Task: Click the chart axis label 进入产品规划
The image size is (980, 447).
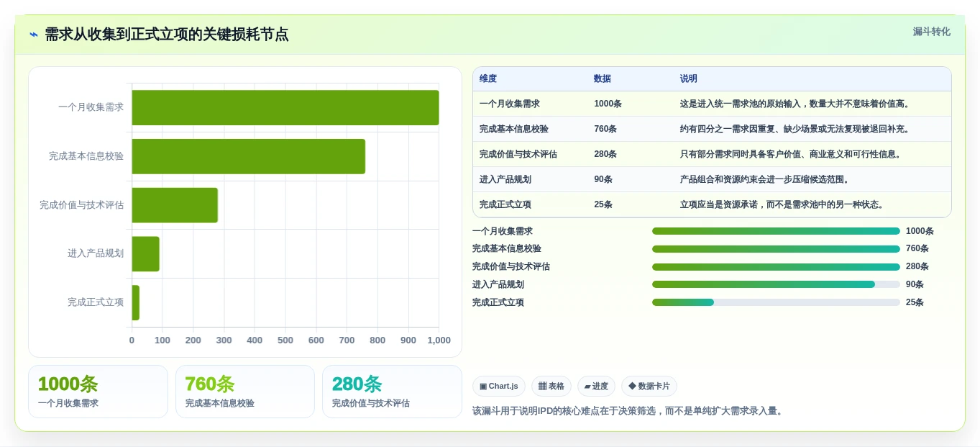Action: pyautogui.click(x=96, y=253)
